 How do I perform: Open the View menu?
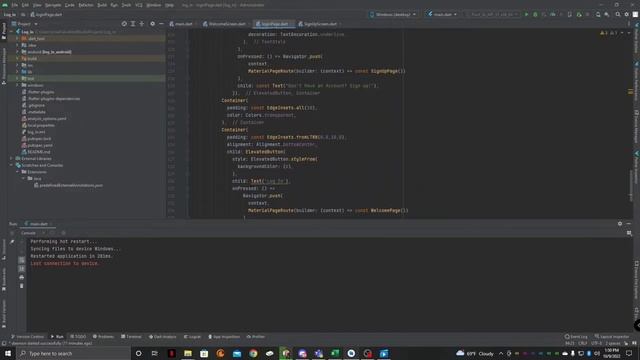coord(37,5)
